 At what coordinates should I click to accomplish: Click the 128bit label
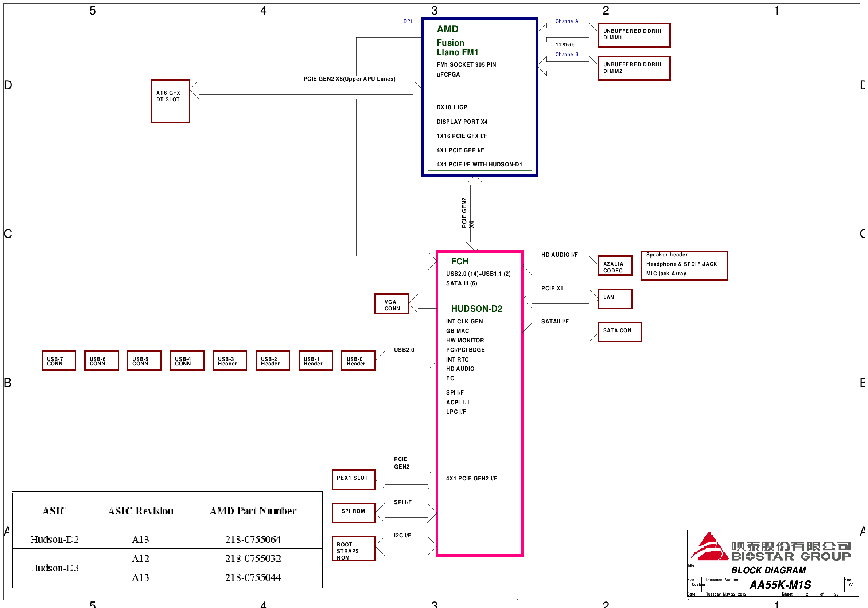pos(565,44)
